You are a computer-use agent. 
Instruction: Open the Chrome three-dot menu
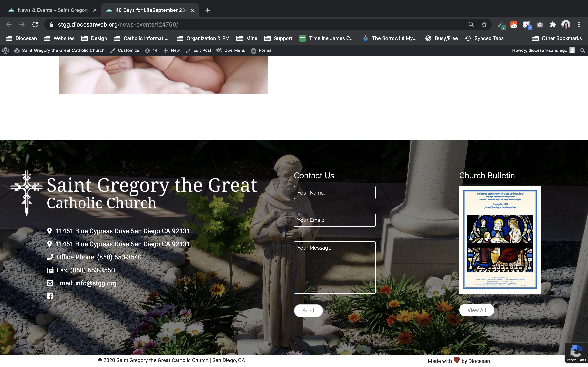(x=579, y=24)
